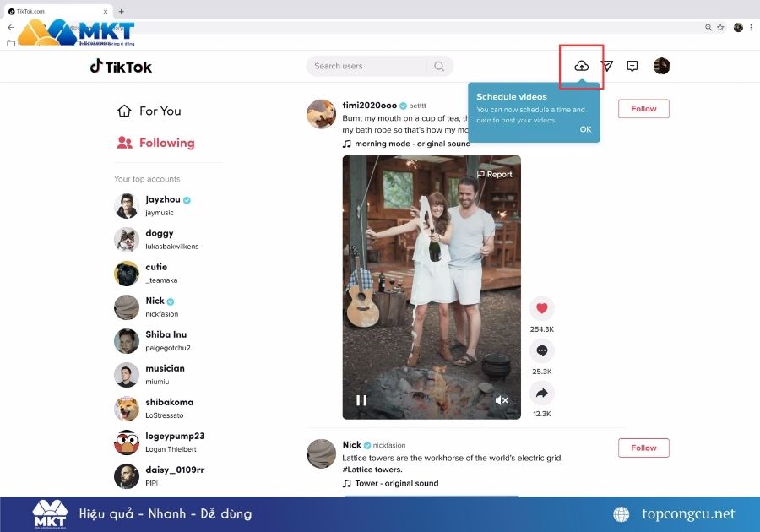Open Nick nickfasion in sidebar list

(x=146, y=307)
